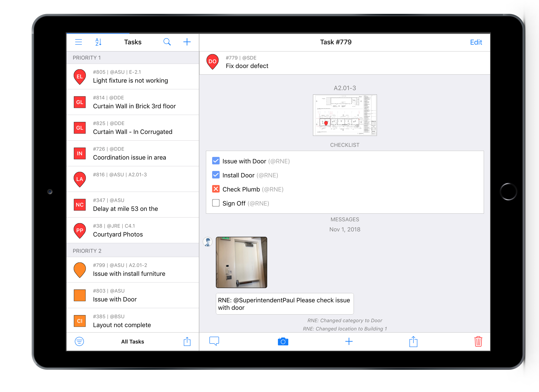Share Task #779 using bottom share icon
Viewport: 539px width, 392px height.
pos(413,342)
